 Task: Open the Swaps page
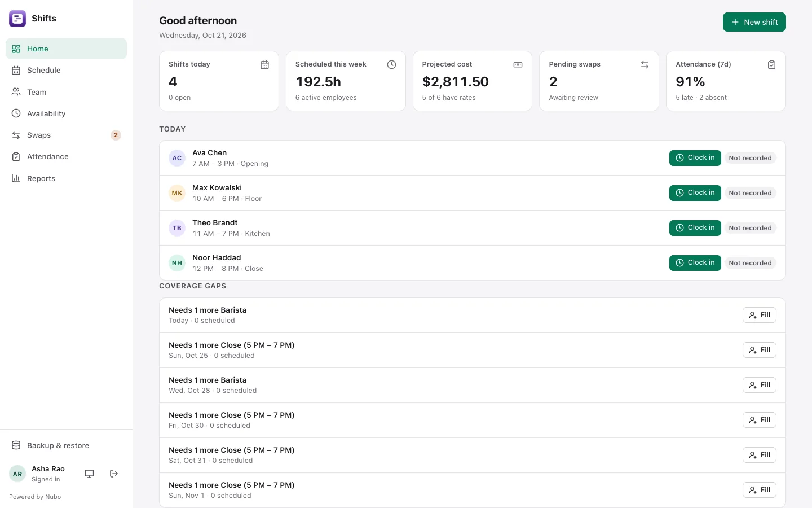[66, 135]
